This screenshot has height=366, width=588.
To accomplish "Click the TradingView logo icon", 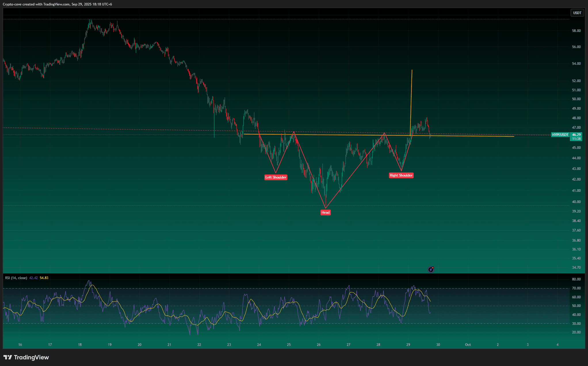I will pyautogui.click(x=8, y=357).
